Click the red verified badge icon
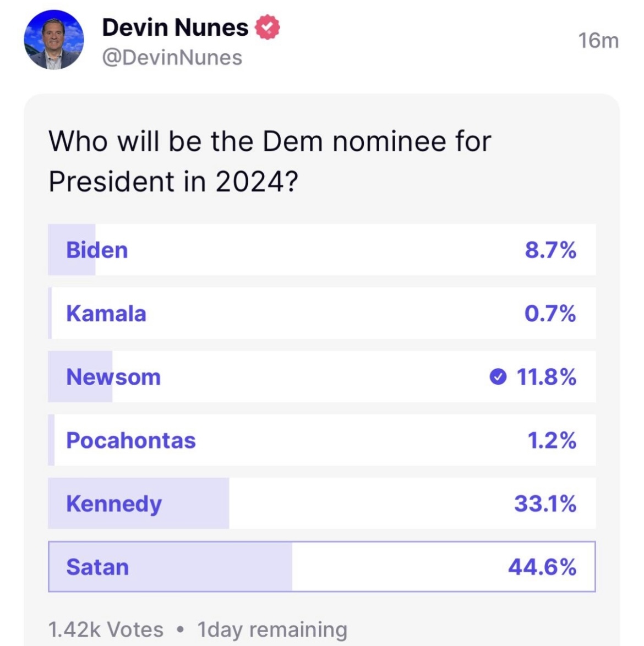The image size is (644, 646). [267, 28]
